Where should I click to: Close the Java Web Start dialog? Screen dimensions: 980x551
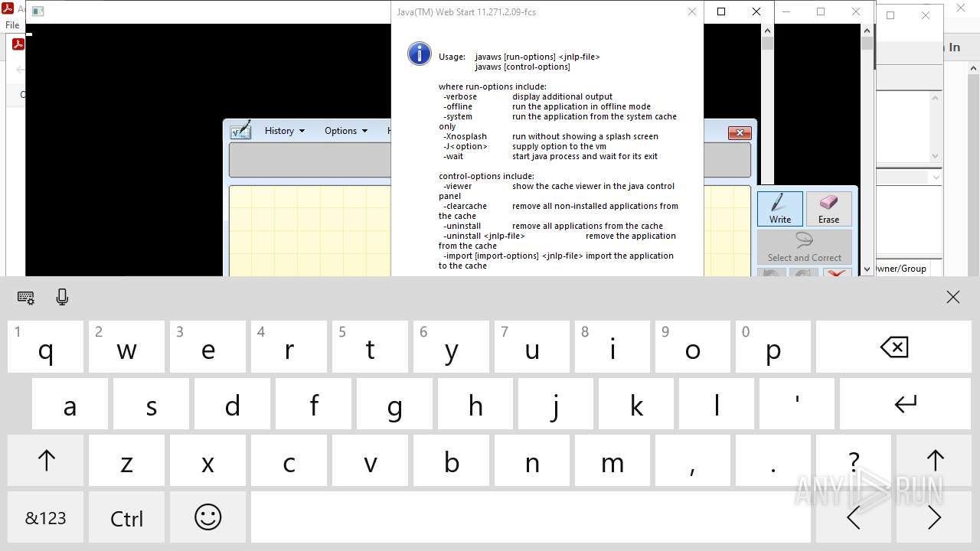(691, 11)
